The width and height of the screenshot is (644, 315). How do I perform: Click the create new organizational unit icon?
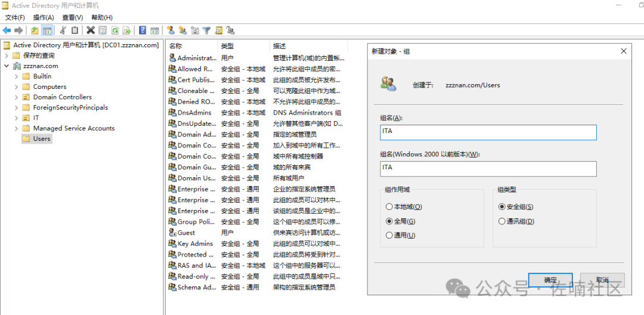coord(194,30)
